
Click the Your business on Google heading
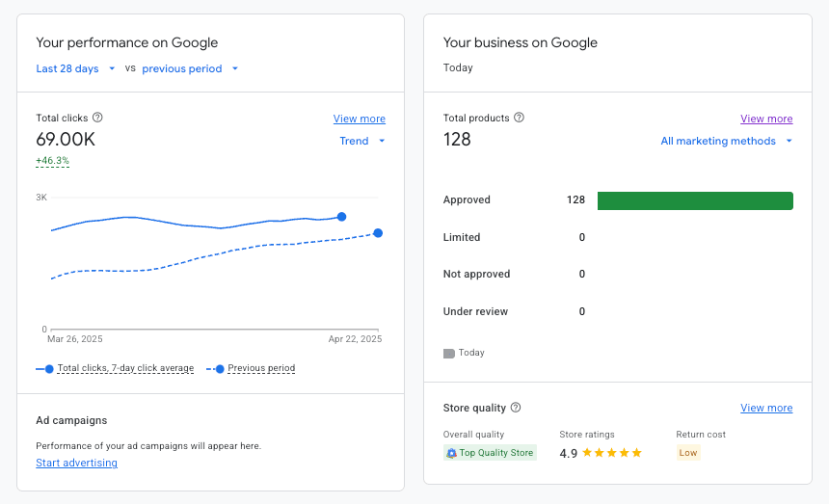click(521, 42)
